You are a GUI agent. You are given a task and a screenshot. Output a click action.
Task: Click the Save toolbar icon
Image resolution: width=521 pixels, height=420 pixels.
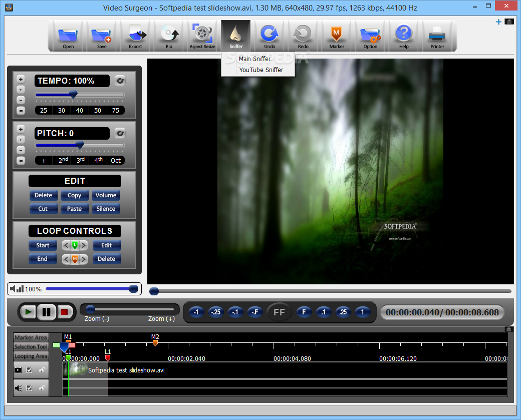click(x=102, y=36)
